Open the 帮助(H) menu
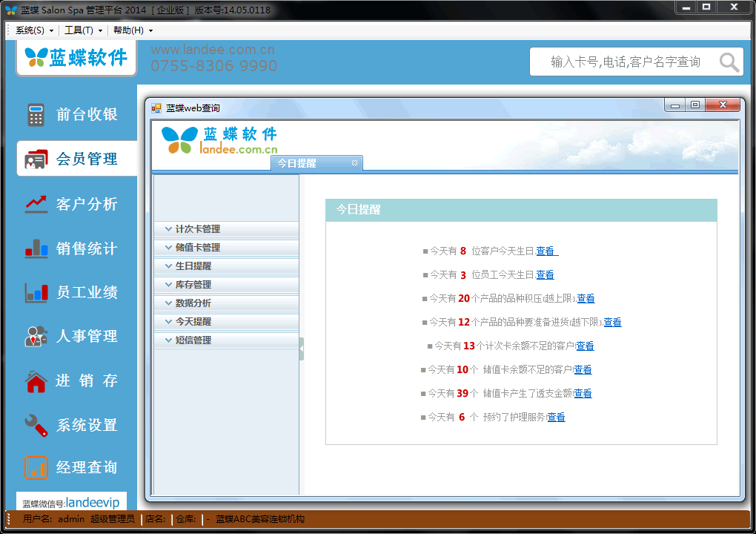Screen dimensions: 756x534 tap(133, 30)
